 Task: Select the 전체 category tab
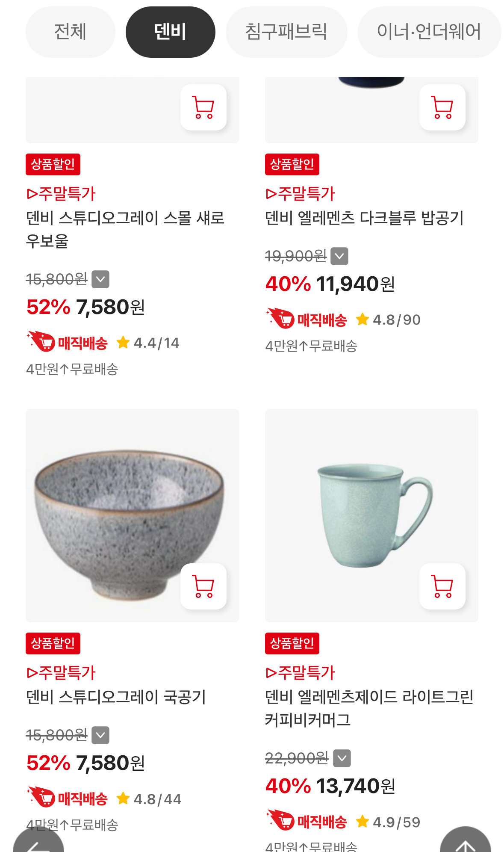click(70, 32)
